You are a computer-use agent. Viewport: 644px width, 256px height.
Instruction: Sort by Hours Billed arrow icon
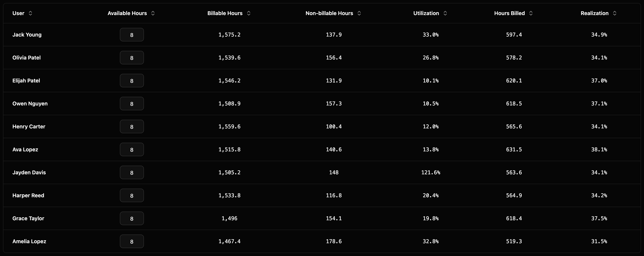tap(531, 13)
